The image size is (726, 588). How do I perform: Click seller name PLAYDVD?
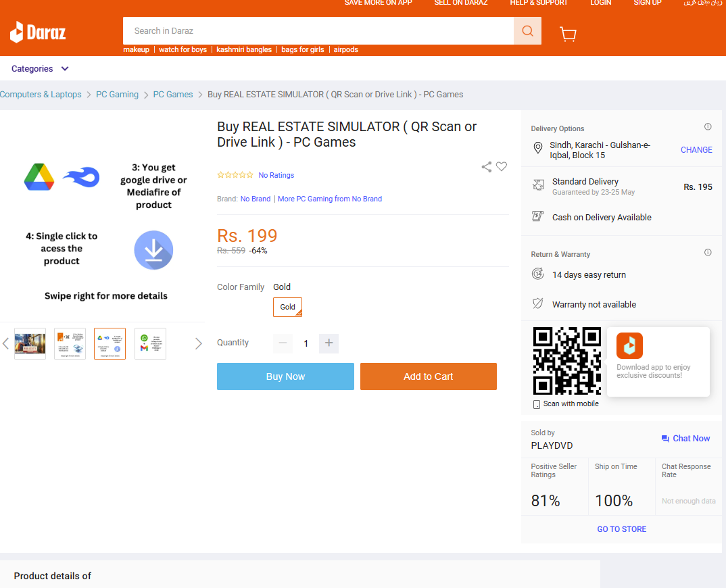click(552, 445)
